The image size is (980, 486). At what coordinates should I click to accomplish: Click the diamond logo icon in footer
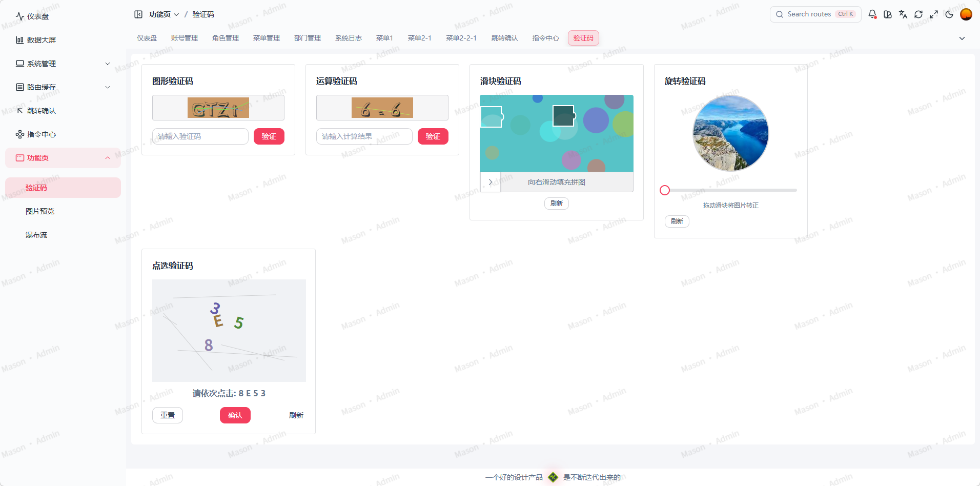553,477
